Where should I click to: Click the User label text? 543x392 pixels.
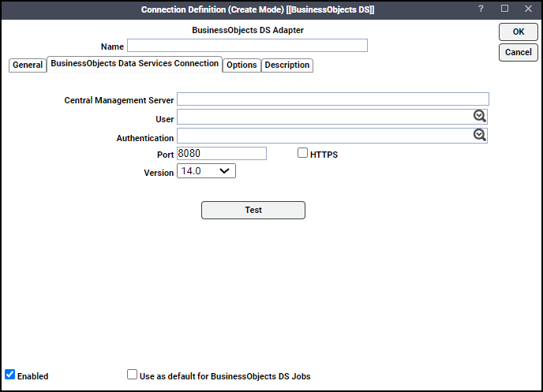(164, 119)
